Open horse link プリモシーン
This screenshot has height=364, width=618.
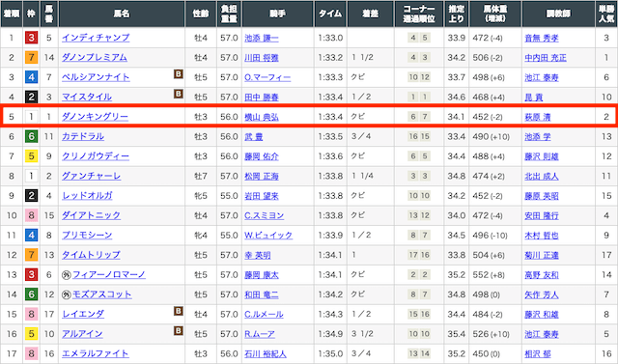coord(87,236)
